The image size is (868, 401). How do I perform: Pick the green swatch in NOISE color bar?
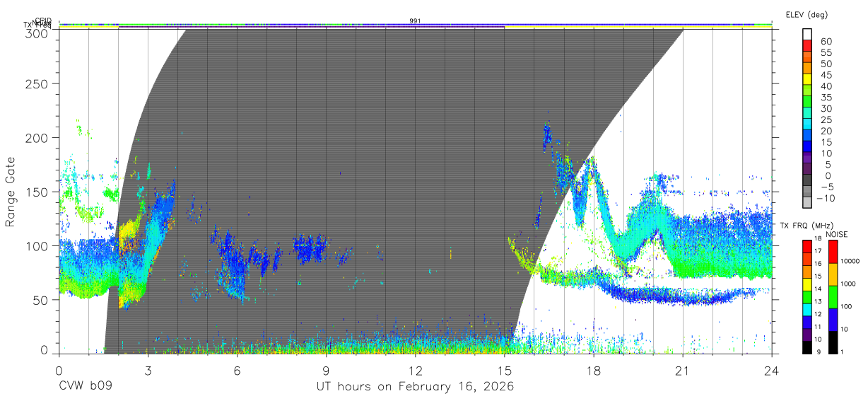(x=832, y=297)
